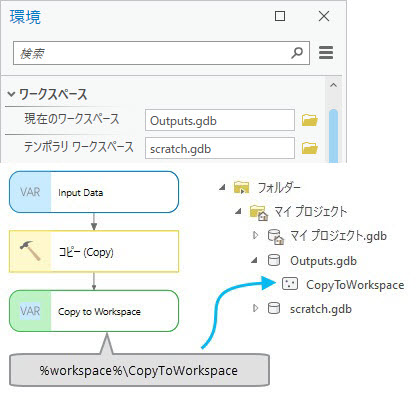Select フォルダー in the tree
Viewport: 417px width, 399px height.
(279, 188)
